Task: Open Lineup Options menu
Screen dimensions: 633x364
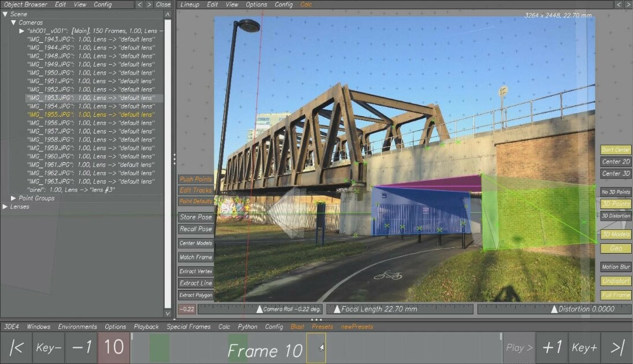Action: [x=256, y=5]
